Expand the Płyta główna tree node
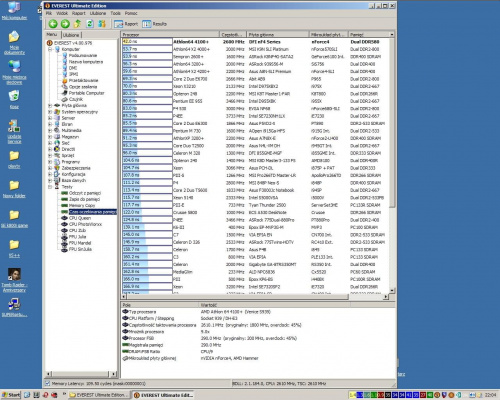 [50, 106]
